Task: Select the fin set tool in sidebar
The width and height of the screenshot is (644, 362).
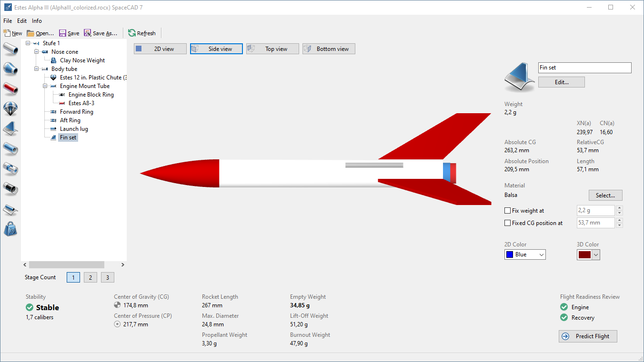Action: [x=10, y=128]
